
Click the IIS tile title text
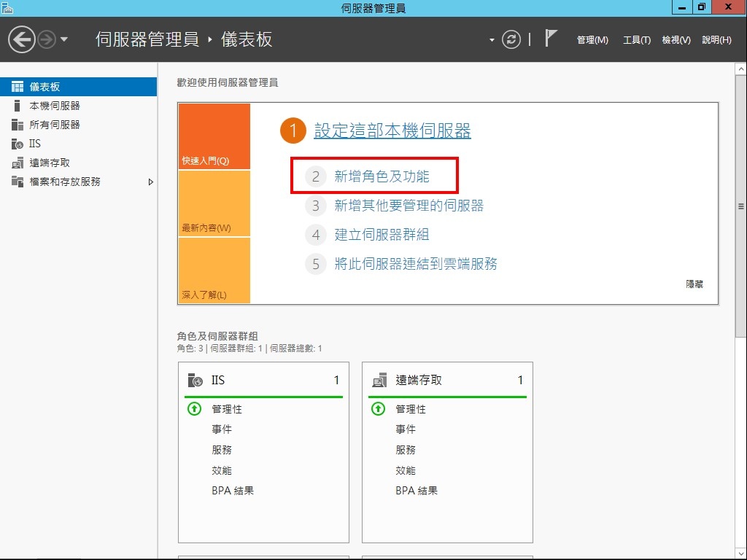218,380
